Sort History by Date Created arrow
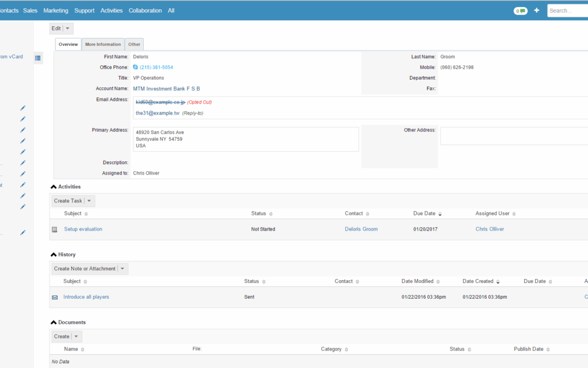 (498, 282)
